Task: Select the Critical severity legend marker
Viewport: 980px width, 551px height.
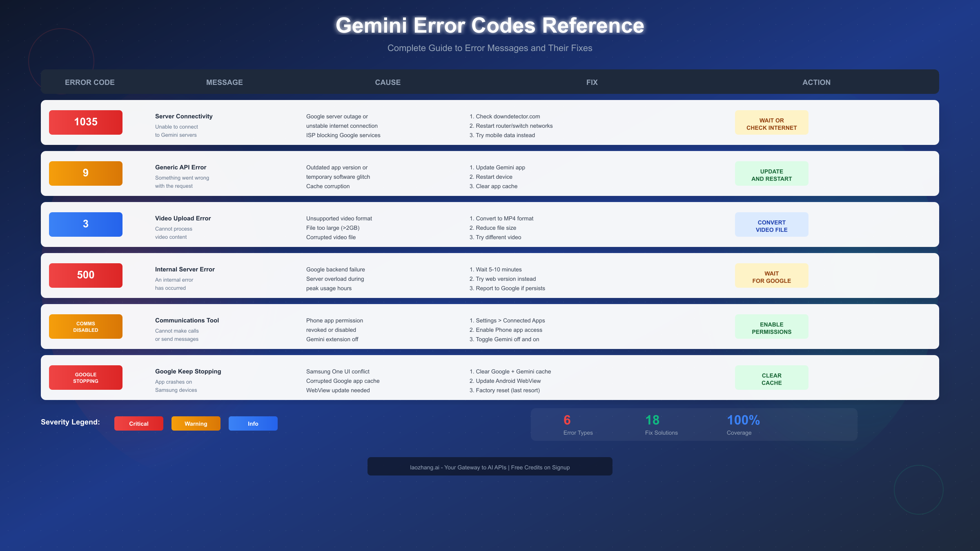Action: pyautogui.click(x=138, y=423)
